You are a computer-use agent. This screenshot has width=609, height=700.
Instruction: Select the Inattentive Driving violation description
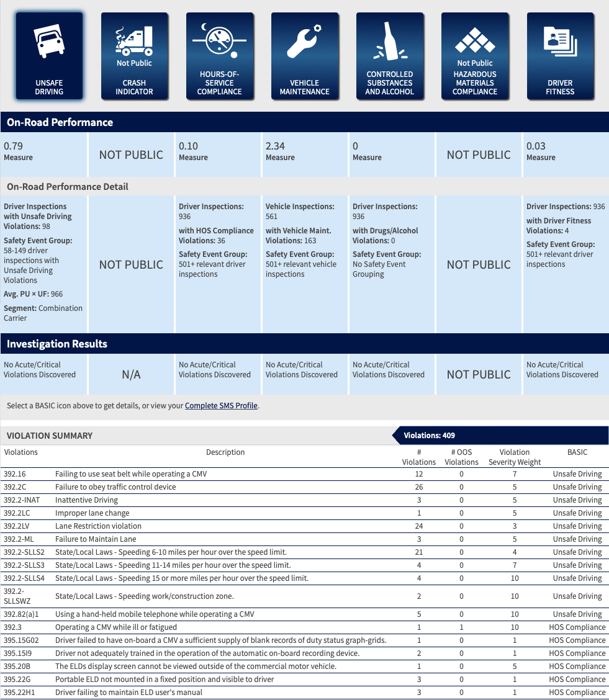[x=86, y=500]
